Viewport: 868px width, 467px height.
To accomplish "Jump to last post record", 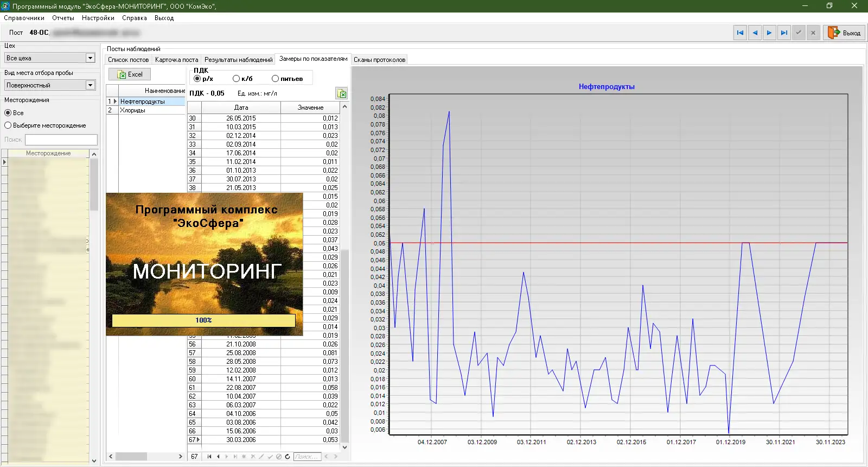I will 784,33.
